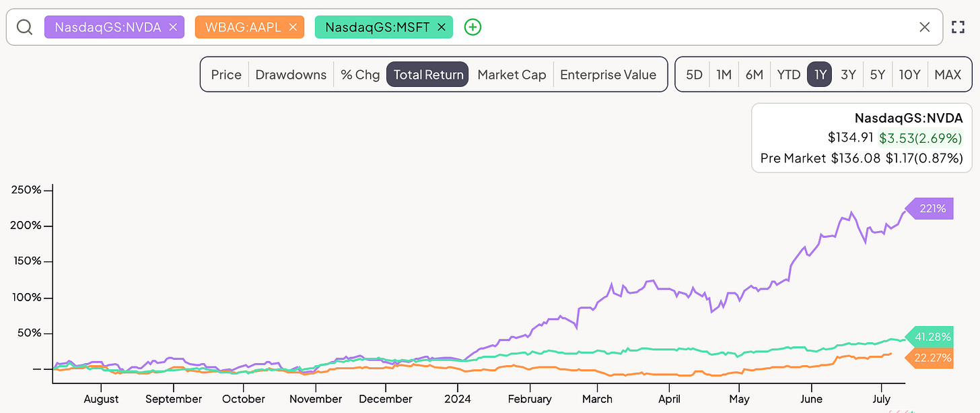Click the February x-axis label

[x=530, y=399]
